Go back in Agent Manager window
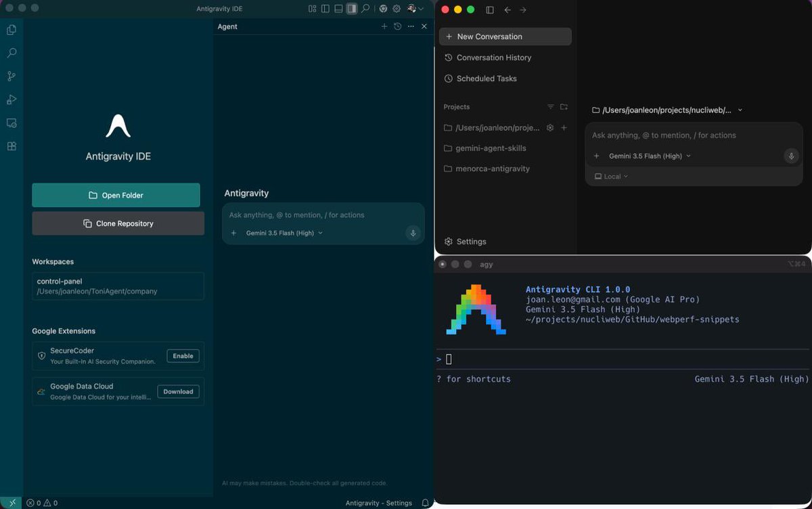The image size is (812, 509). pyautogui.click(x=507, y=9)
